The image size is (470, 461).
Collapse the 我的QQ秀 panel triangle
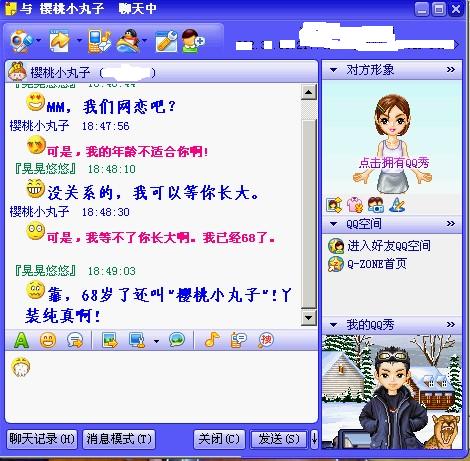point(333,325)
